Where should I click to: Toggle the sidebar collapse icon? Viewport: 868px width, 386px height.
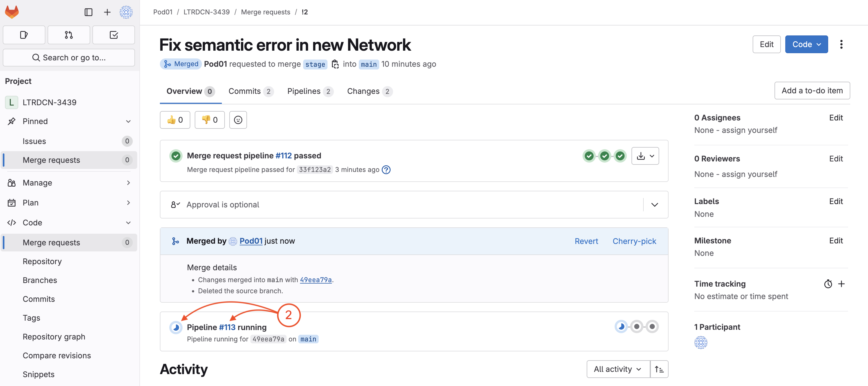pos(88,12)
